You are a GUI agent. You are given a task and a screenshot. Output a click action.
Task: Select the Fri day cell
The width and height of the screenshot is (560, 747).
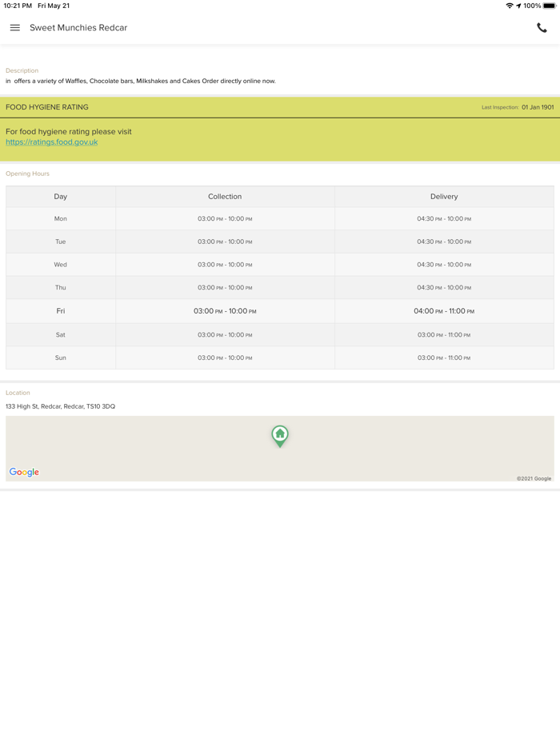coord(61,310)
